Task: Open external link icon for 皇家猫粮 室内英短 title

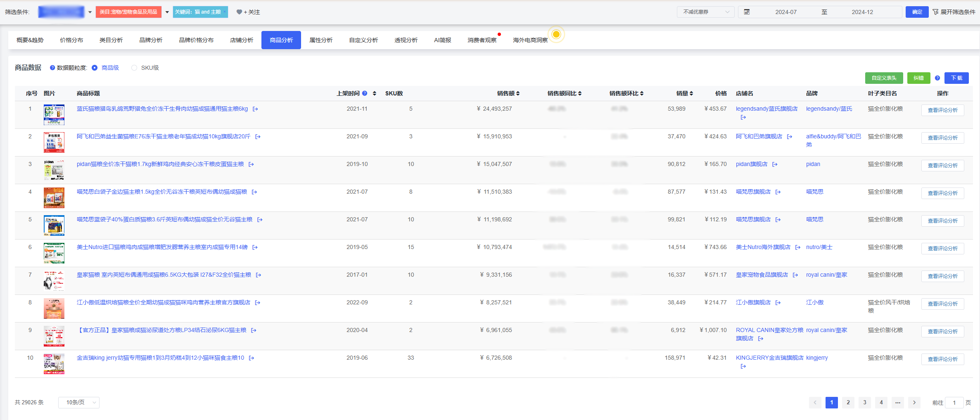Action: (x=259, y=275)
